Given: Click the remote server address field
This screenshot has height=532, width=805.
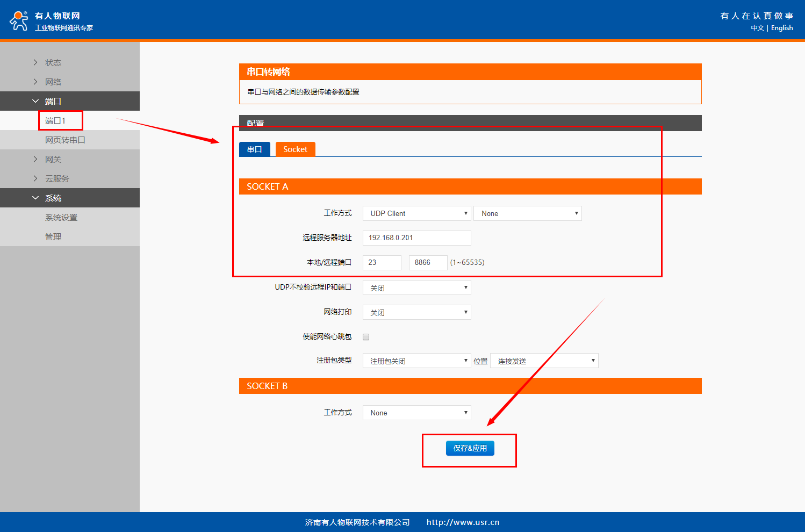Looking at the screenshot, I should point(416,238).
